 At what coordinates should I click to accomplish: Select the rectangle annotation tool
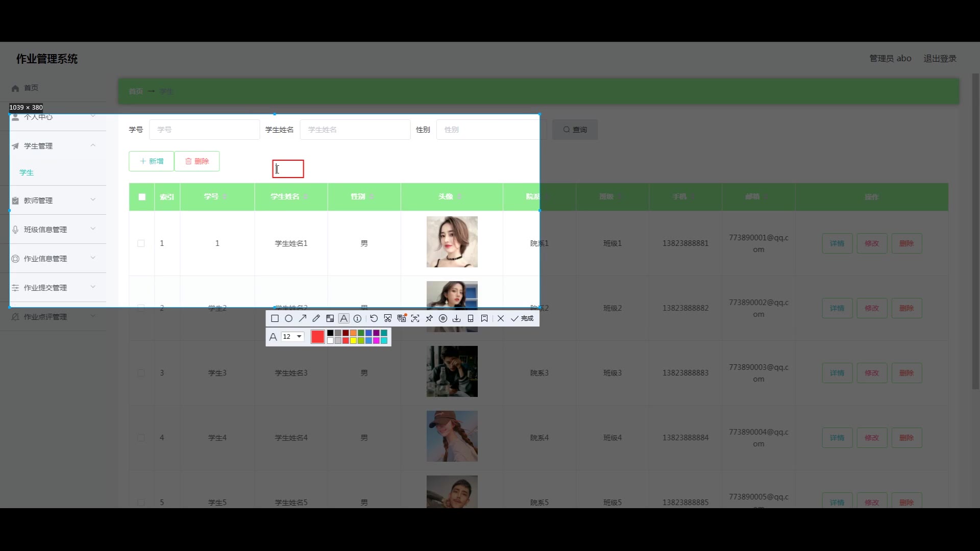coord(275,318)
